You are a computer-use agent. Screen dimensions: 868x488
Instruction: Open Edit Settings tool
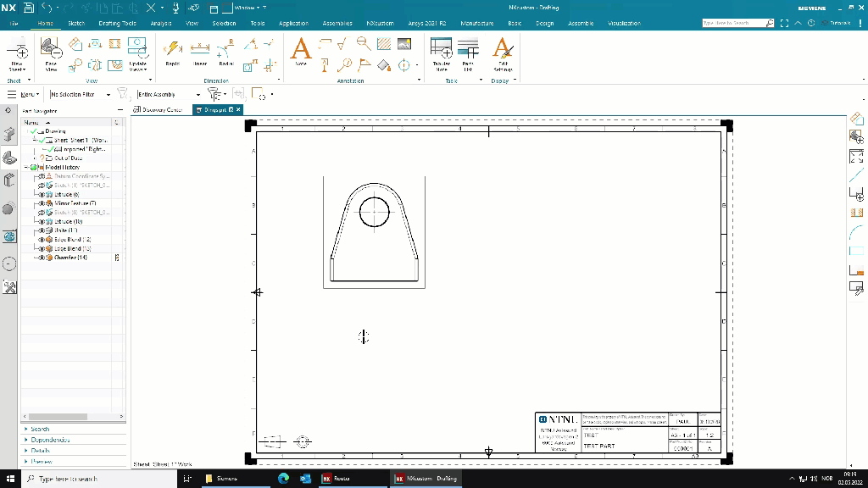(x=503, y=53)
